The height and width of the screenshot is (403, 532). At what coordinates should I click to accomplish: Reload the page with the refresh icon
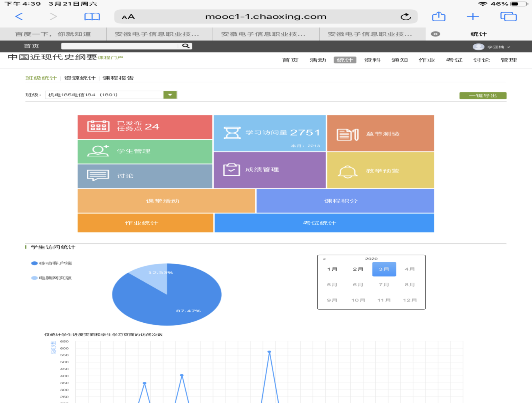coord(406,16)
